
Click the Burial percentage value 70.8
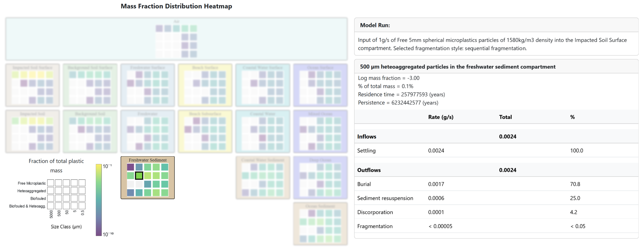click(575, 184)
